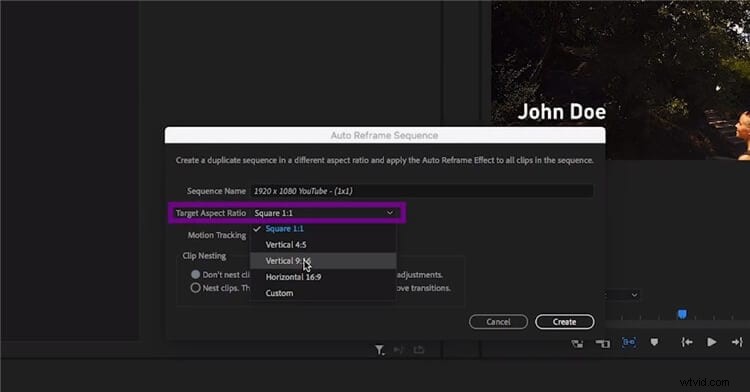Open Target Aspect Ratio dropdown
The height and width of the screenshot is (392, 750).
[x=324, y=213]
